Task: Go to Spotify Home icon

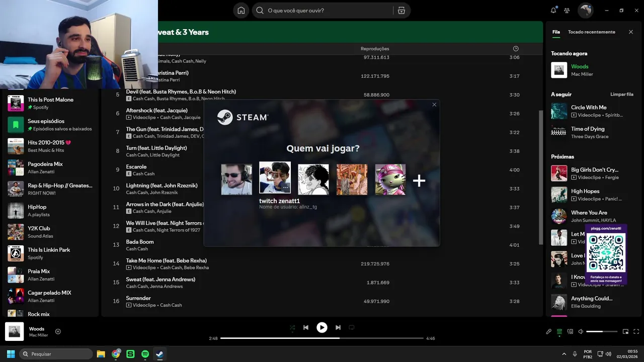Action: (241, 11)
